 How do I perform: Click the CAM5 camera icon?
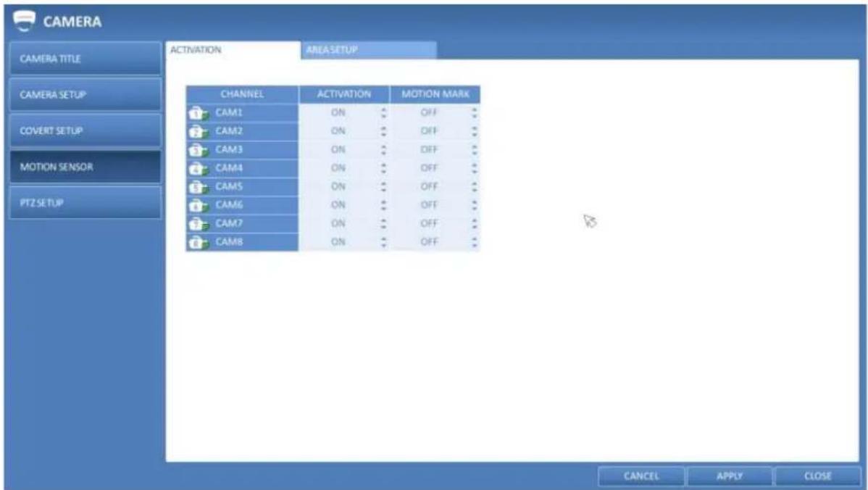(x=199, y=187)
